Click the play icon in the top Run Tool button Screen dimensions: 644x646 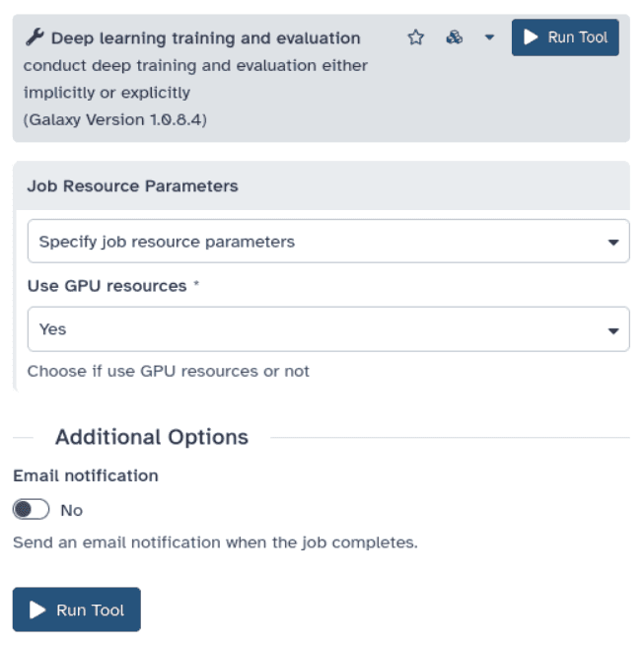(x=531, y=37)
